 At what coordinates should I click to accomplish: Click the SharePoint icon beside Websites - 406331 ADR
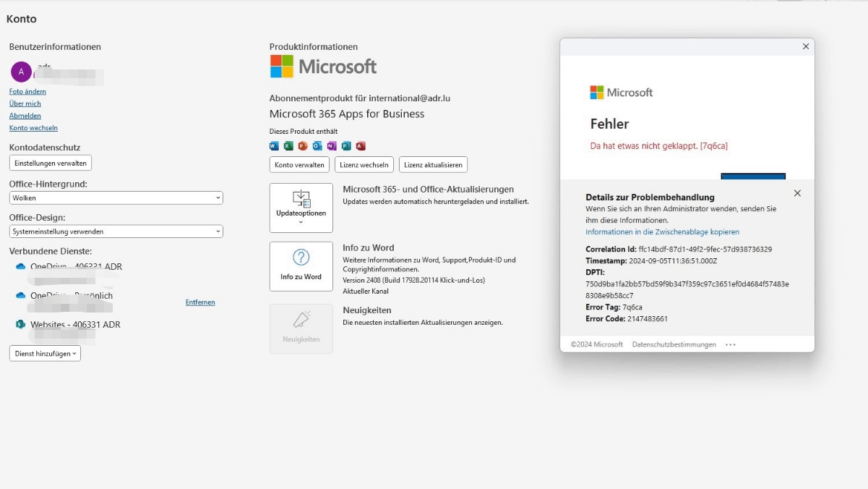[x=21, y=325]
